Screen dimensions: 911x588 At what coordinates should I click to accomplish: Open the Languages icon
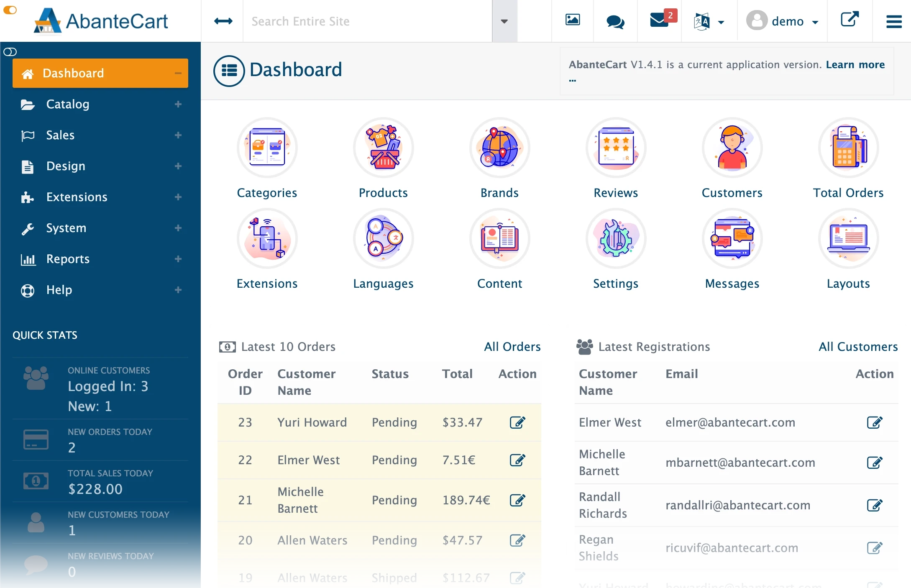pyautogui.click(x=383, y=238)
